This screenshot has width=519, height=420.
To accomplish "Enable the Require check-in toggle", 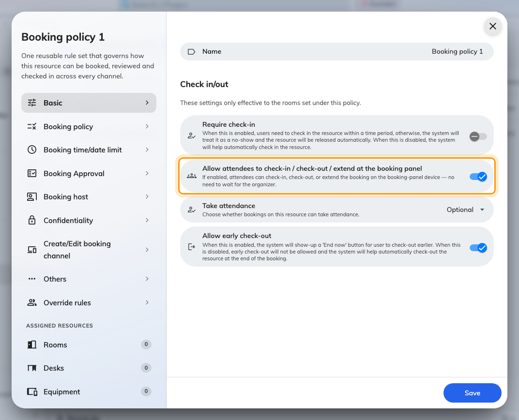I will (478, 136).
